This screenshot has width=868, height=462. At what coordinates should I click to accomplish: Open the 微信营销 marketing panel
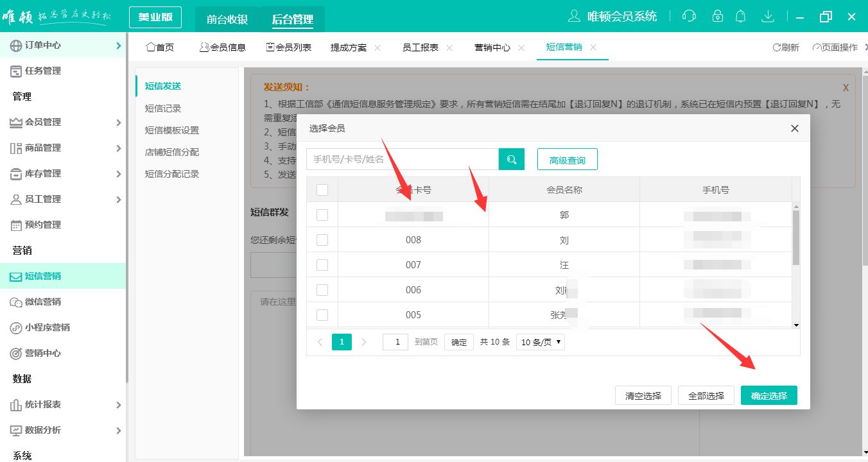tap(43, 302)
